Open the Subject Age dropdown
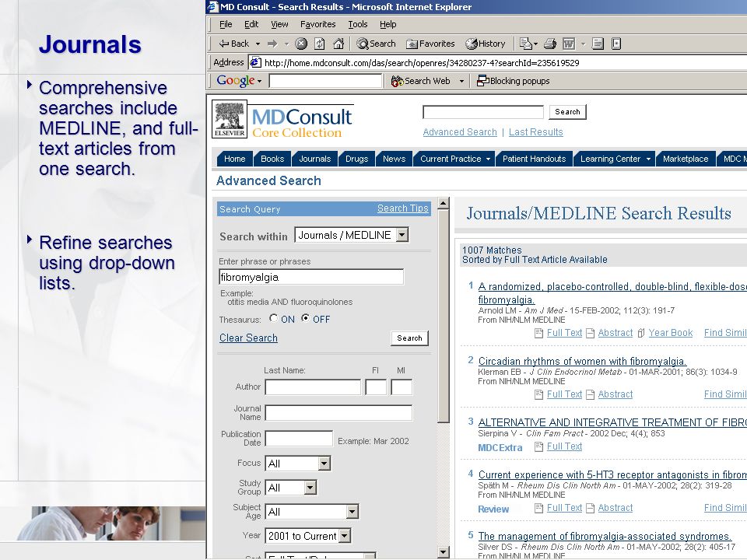747x560 pixels. click(352, 512)
